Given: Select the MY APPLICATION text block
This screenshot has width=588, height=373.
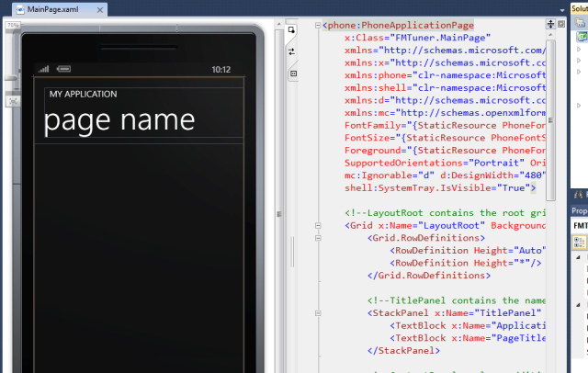Looking at the screenshot, I should [83, 94].
